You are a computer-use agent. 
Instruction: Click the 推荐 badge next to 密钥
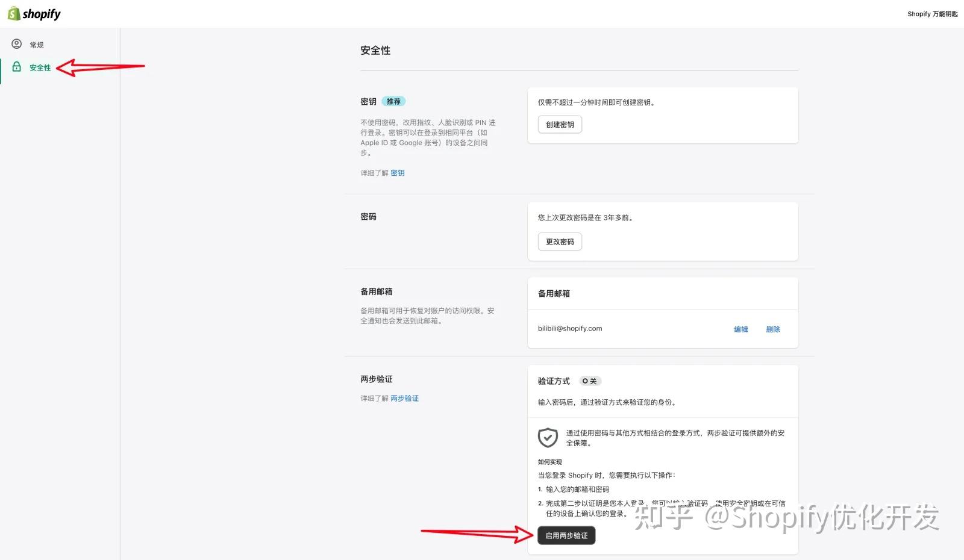(x=393, y=102)
